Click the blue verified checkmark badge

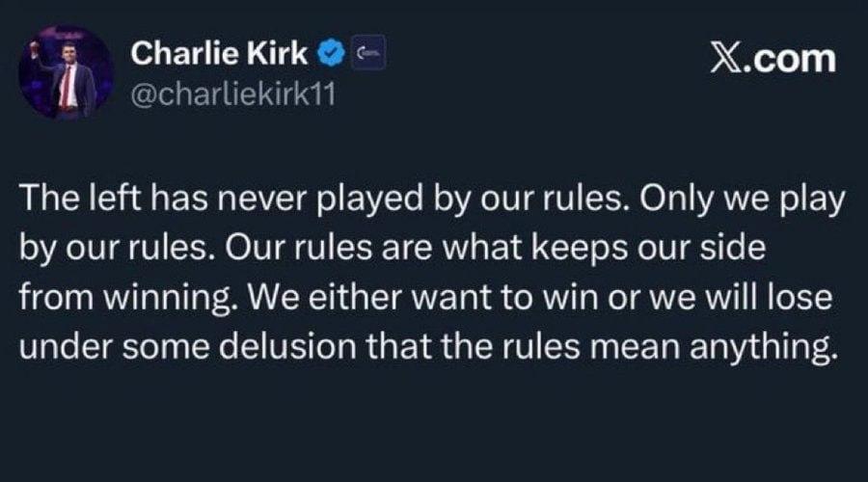[334, 56]
